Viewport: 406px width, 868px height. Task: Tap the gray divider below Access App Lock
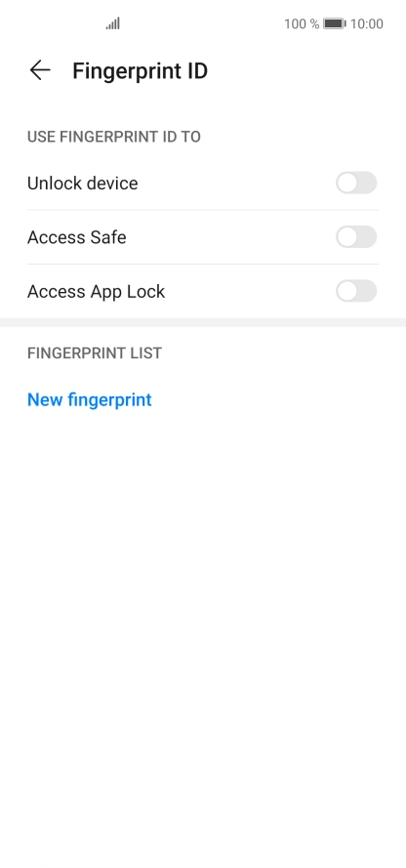click(203, 322)
